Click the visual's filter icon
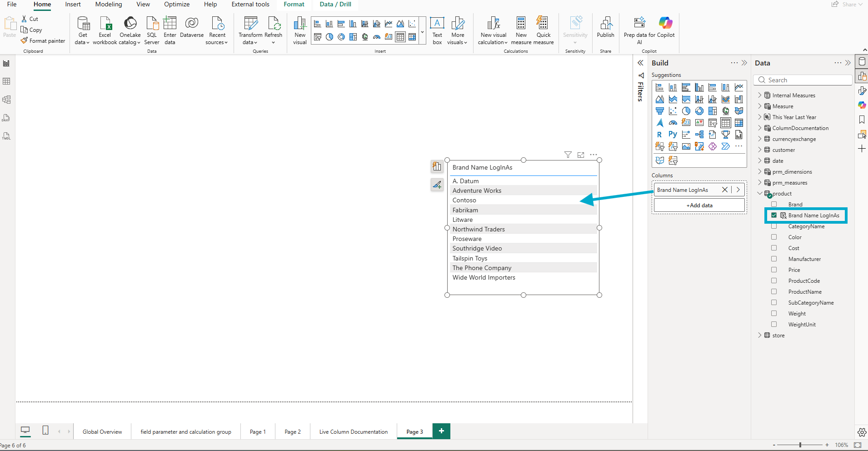 (568, 155)
